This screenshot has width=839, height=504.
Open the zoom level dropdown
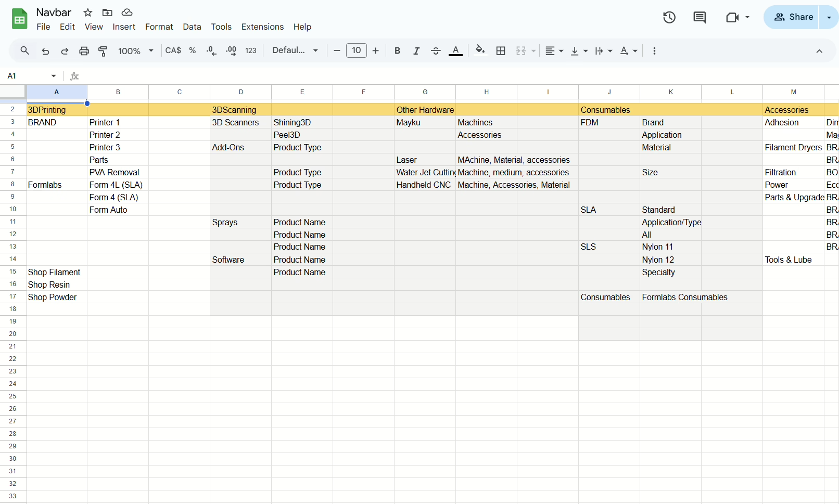click(x=135, y=51)
